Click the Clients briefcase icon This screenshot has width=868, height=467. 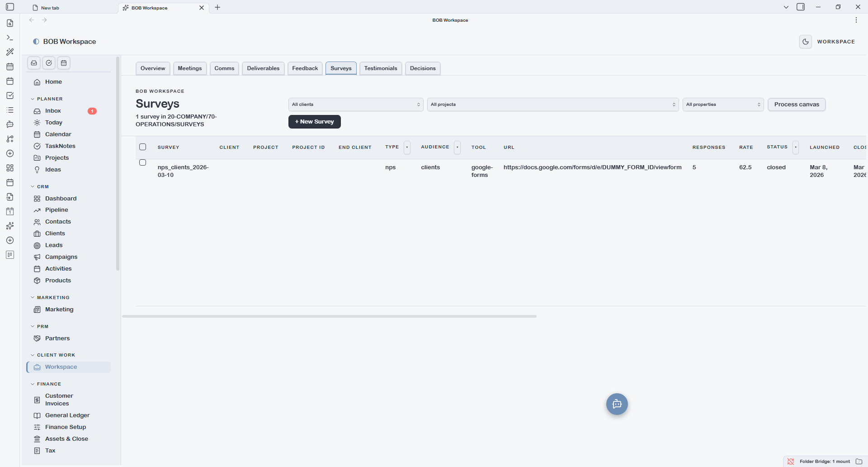point(37,233)
